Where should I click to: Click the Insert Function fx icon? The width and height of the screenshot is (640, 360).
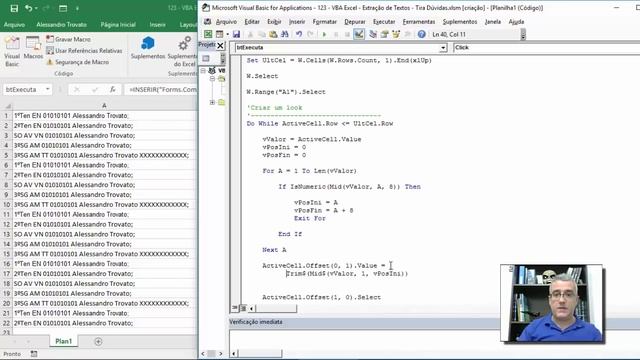coord(113,89)
